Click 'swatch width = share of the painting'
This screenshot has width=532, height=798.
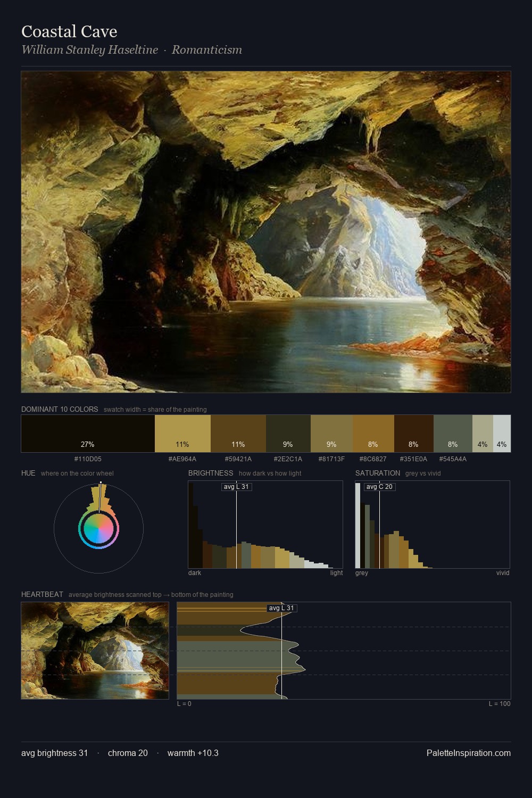[x=155, y=410]
